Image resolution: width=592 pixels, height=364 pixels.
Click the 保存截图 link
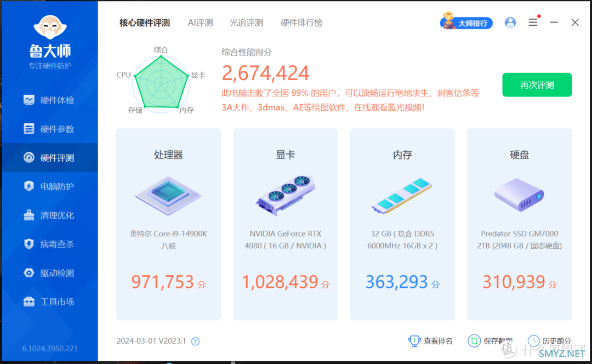tap(498, 341)
